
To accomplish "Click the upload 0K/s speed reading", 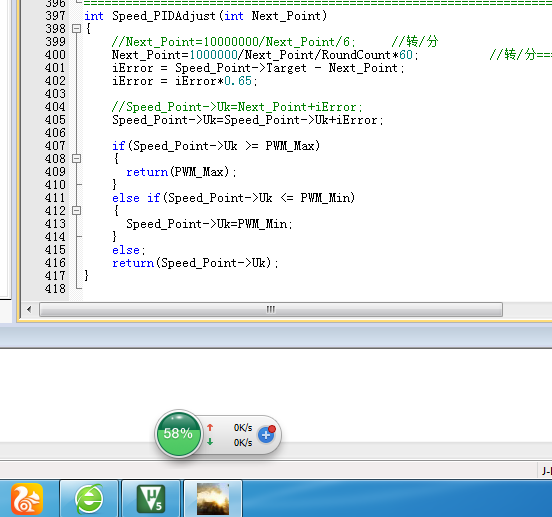I will coord(243,428).
